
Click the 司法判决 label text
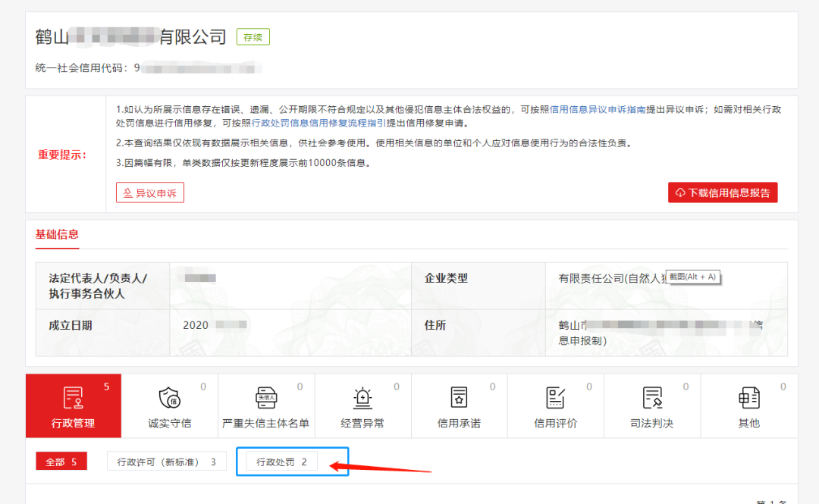point(652,423)
